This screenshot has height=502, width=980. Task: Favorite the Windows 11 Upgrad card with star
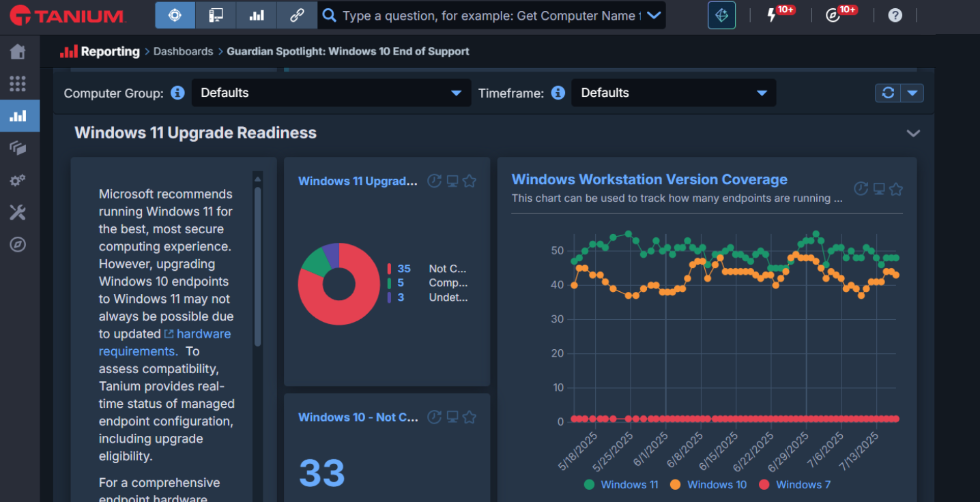coord(470,181)
